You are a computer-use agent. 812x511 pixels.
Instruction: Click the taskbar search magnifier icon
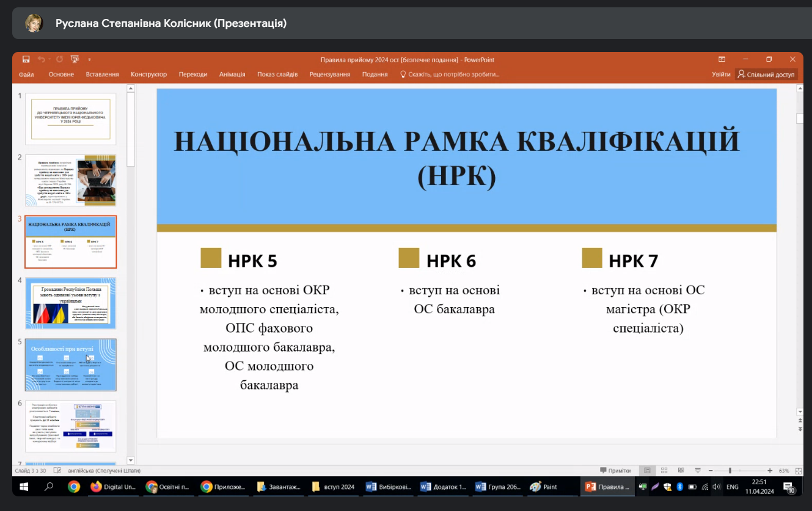(49, 487)
